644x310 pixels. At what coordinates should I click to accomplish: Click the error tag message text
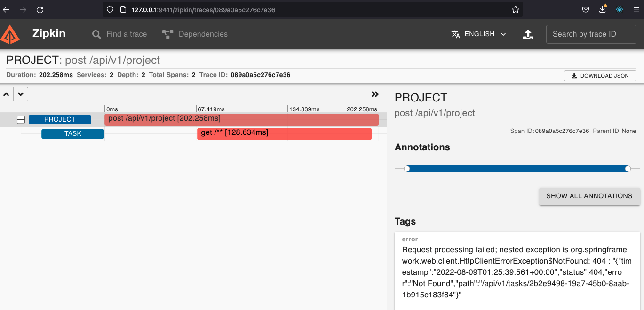tap(516, 272)
